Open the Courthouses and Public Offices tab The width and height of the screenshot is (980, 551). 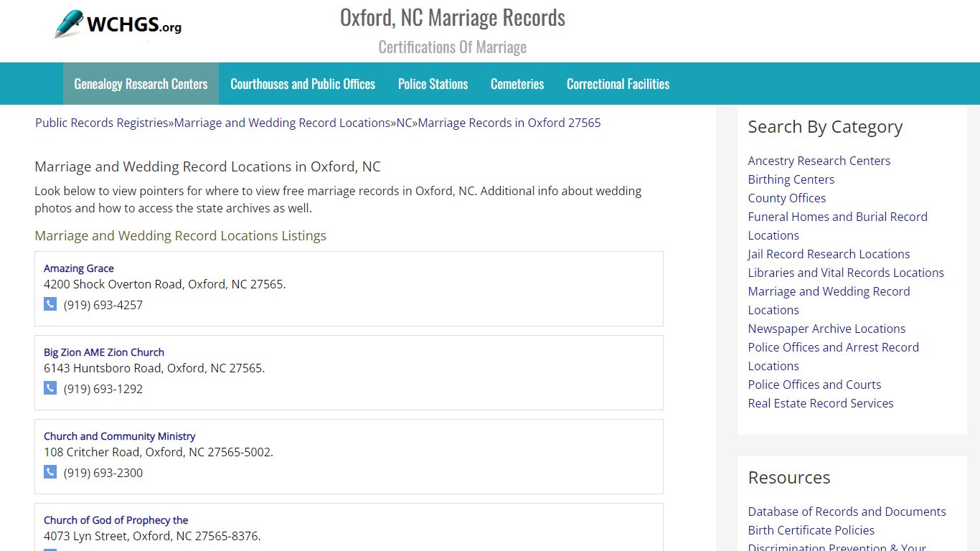point(303,84)
